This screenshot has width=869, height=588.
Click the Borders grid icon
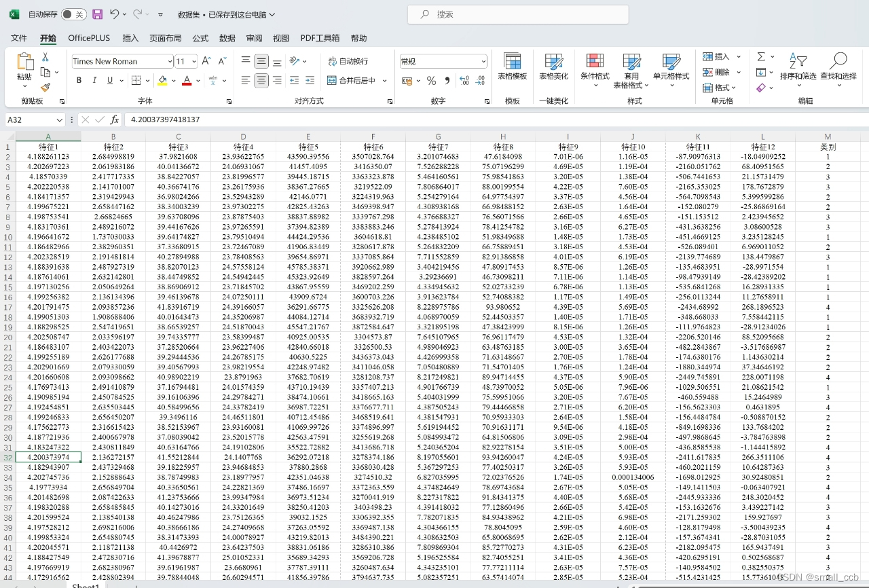[136, 80]
